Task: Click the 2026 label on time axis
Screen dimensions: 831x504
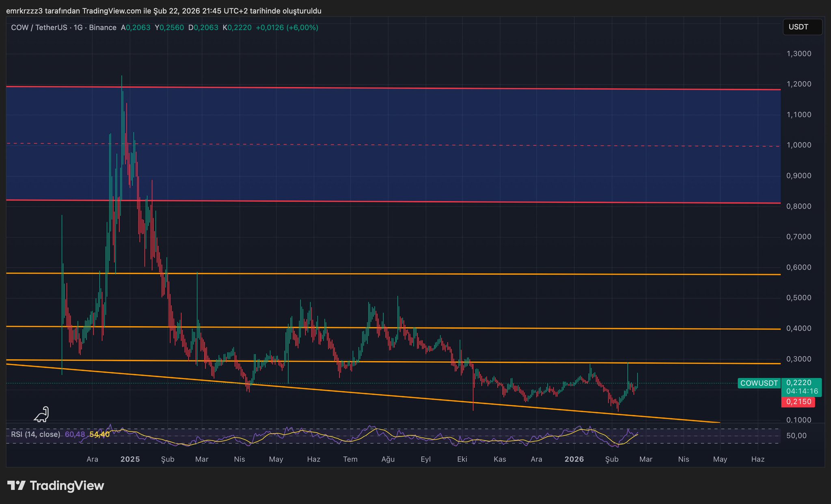Action: tap(574, 459)
